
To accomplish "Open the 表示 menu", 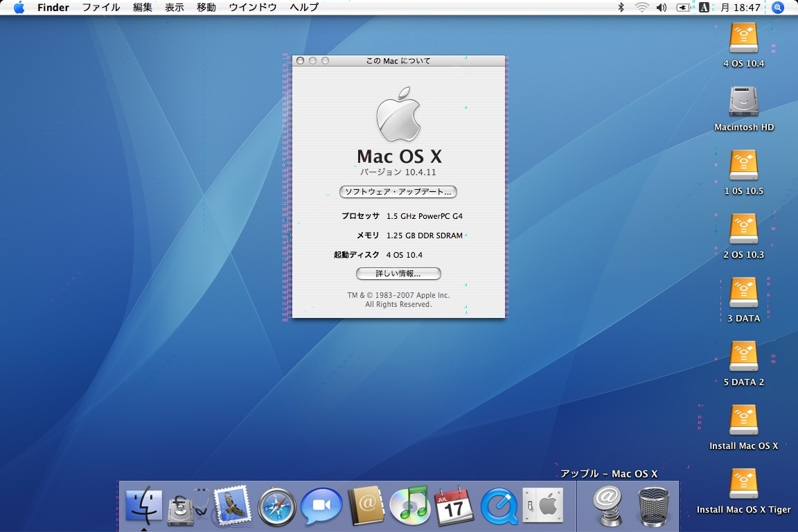I will [175, 7].
